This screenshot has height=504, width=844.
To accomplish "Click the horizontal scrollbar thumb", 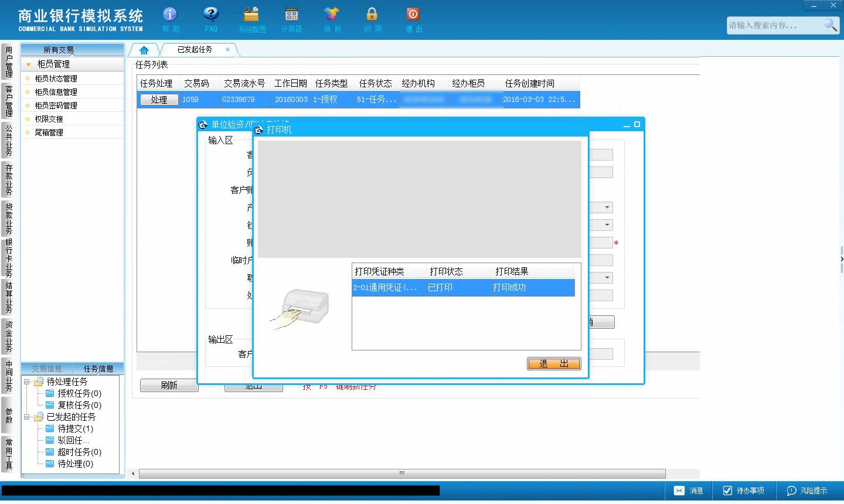I will (x=401, y=474).
